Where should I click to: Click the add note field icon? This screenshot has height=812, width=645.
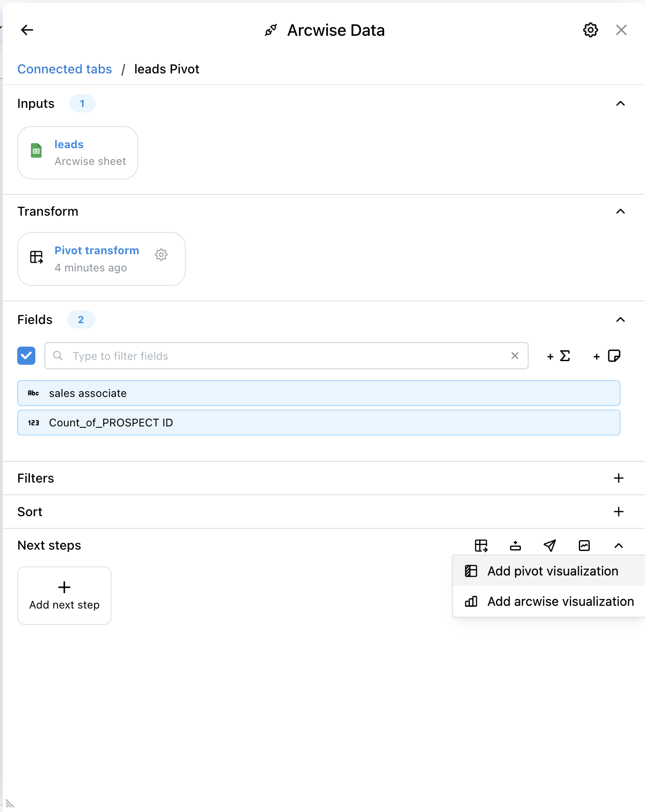[x=607, y=356]
